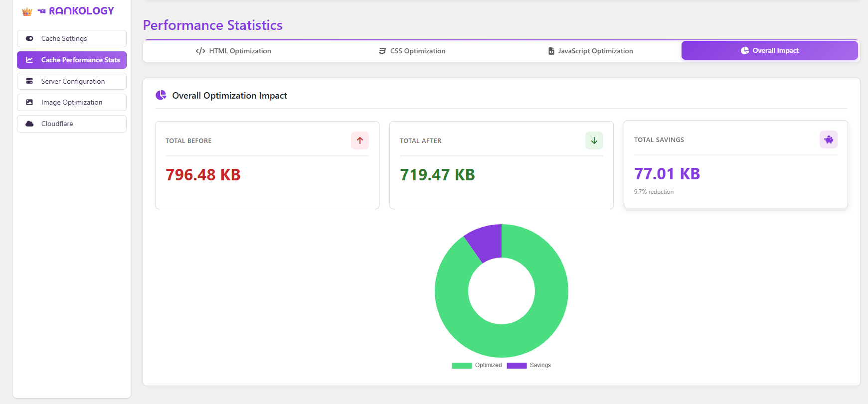868x404 pixels.
Task: Click the purple piggy bank savings icon
Action: (828, 139)
